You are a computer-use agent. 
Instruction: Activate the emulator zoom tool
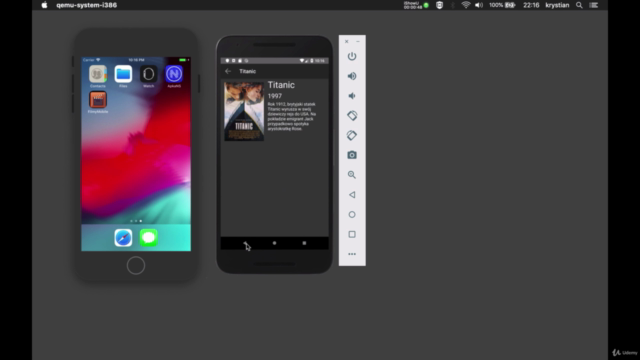(352, 175)
